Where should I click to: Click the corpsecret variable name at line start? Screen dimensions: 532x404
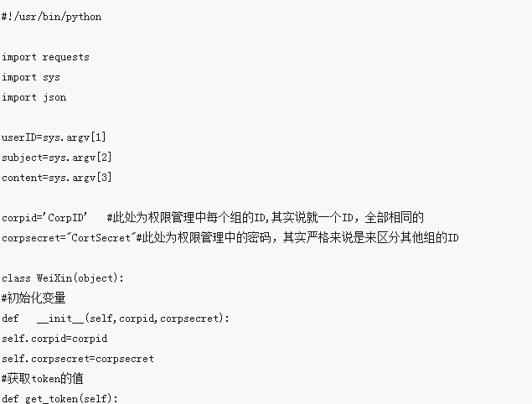pos(31,238)
